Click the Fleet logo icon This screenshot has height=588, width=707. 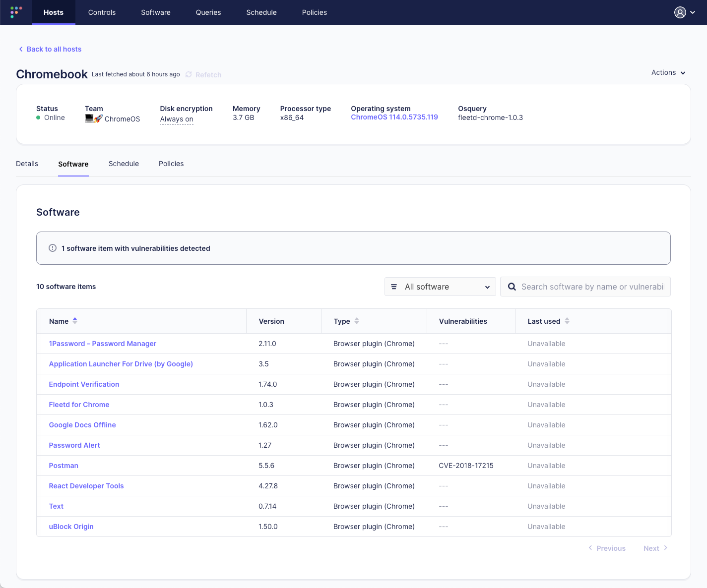coord(16,12)
